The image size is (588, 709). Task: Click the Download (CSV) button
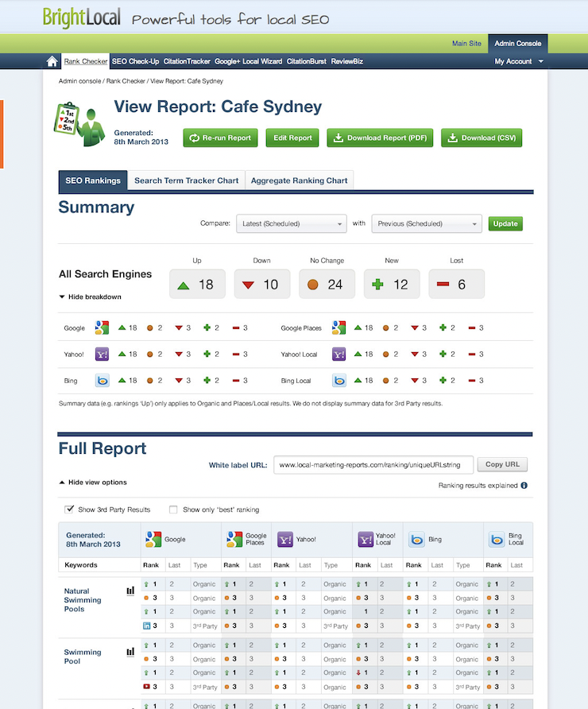pyautogui.click(x=482, y=138)
